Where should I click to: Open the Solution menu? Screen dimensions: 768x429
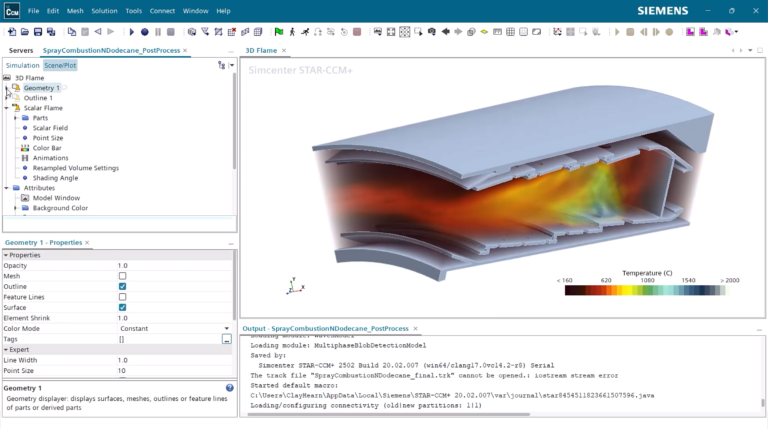[x=104, y=11]
